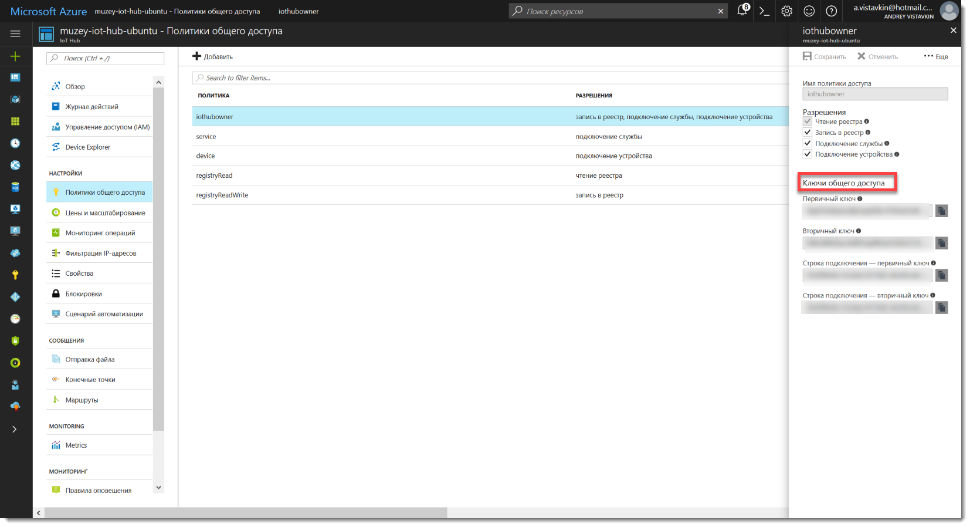Click the up arrow of the menu scrollbar

(x=158, y=82)
